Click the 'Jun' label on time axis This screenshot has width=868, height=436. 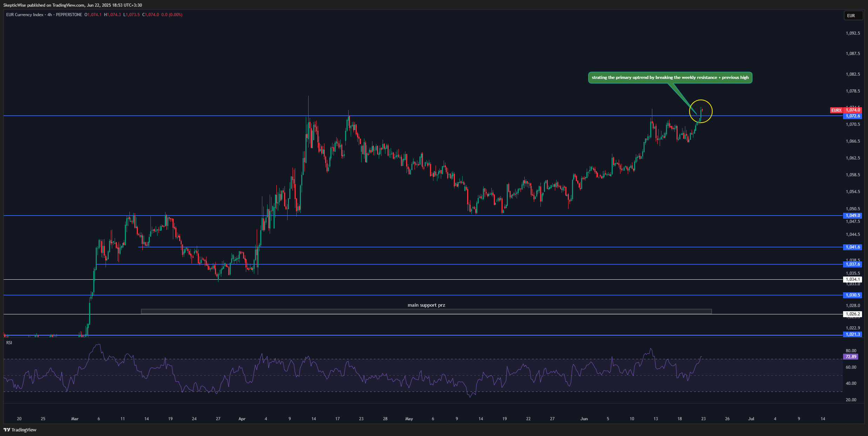tap(584, 419)
